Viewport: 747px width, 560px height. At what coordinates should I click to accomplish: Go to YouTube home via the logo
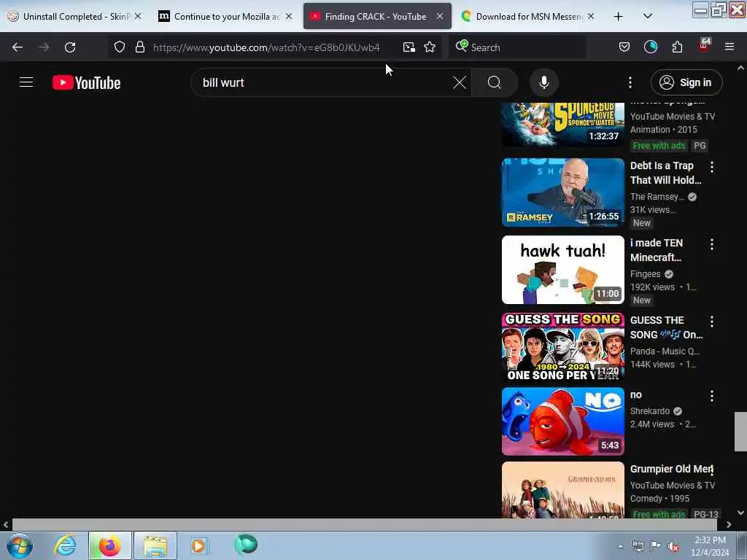86,82
